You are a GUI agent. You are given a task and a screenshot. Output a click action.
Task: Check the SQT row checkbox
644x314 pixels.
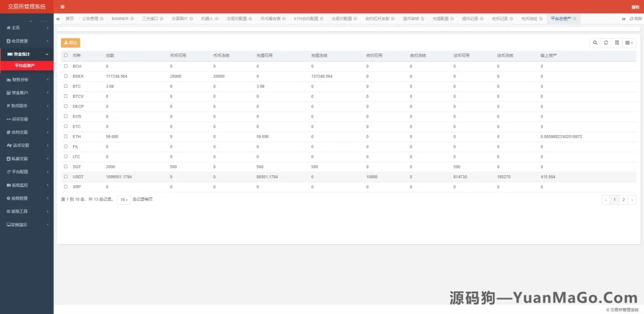(x=65, y=167)
